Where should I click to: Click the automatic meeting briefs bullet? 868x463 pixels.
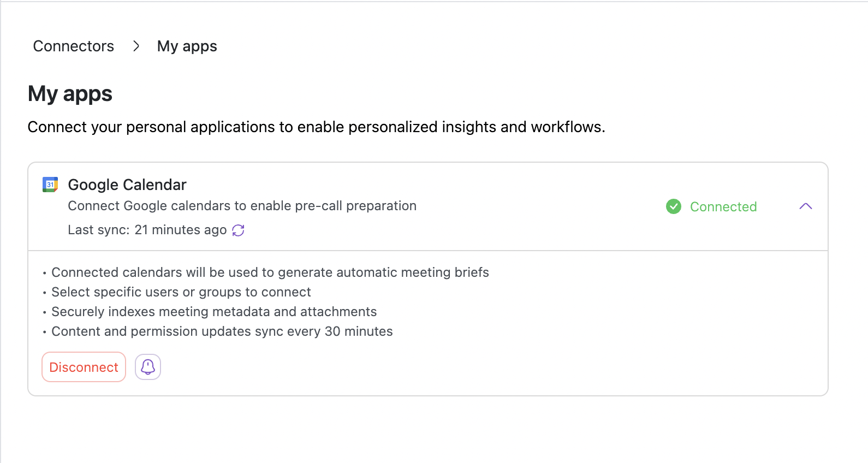click(270, 272)
